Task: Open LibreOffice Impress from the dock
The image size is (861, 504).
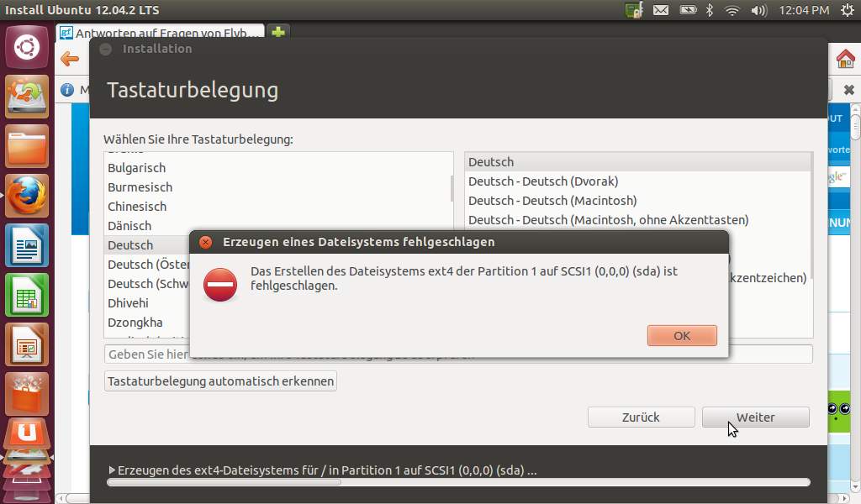Action: pyautogui.click(x=26, y=344)
